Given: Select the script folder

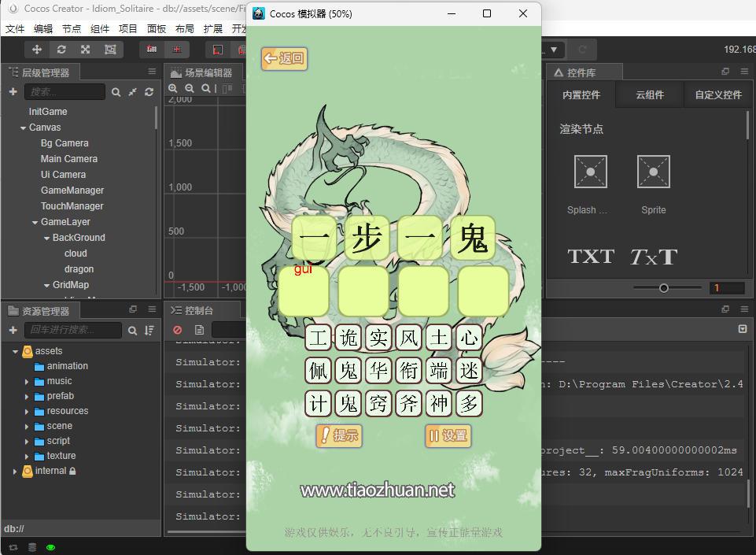Looking at the screenshot, I should pyautogui.click(x=58, y=441).
